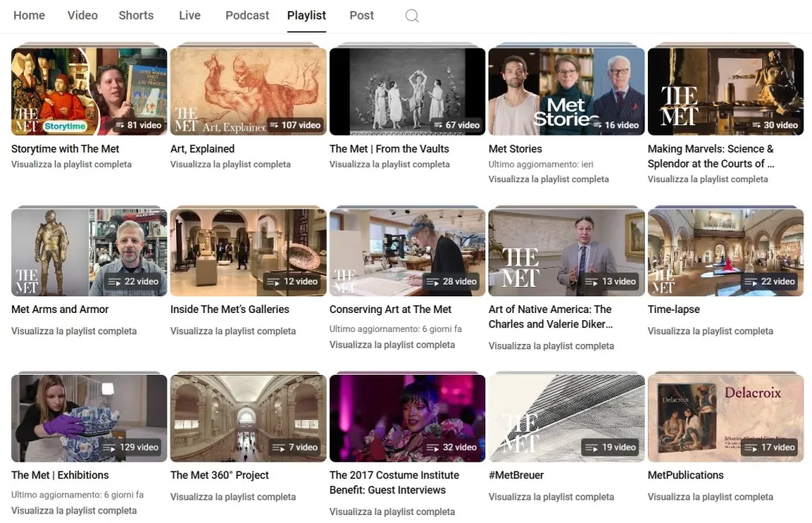The image size is (812, 523).
Task: Open the Inside The Met's Galleries thumbnail
Action: point(247,251)
